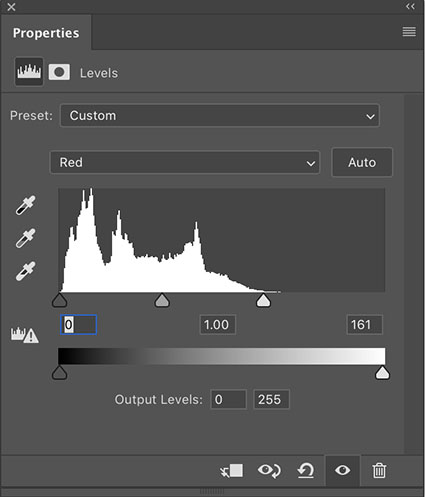Click the output levels 255 field
The image size is (425, 497).
pyautogui.click(x=271, y=399)
